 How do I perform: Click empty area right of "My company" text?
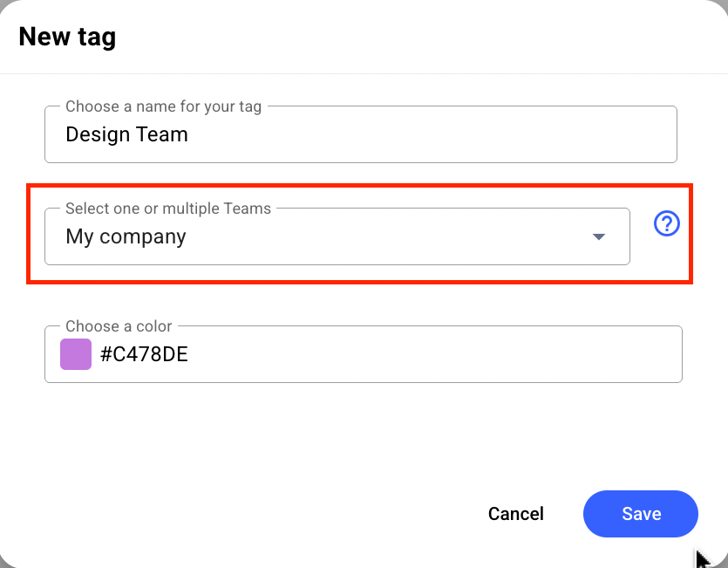[385, 236]
